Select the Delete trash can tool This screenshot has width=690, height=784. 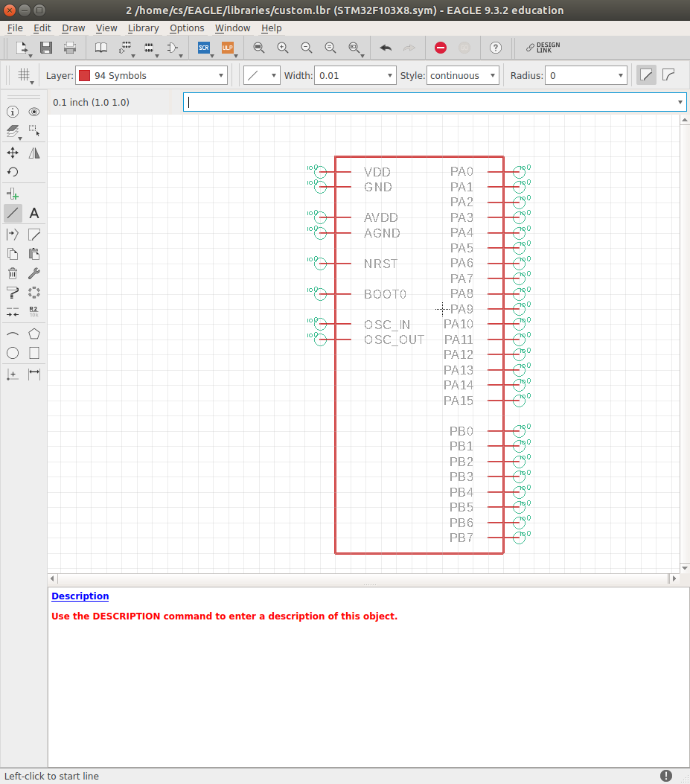[13, 273]
